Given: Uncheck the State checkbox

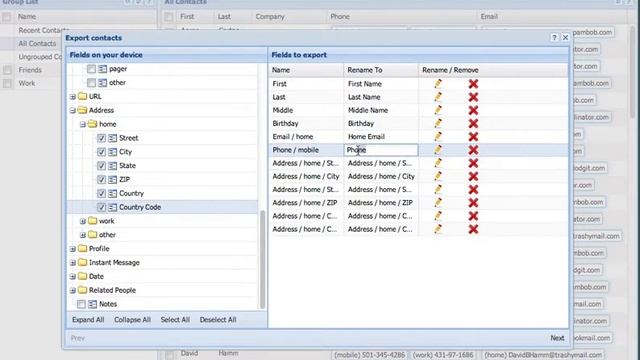Looking at the screenshot, I should coord(101,166).
